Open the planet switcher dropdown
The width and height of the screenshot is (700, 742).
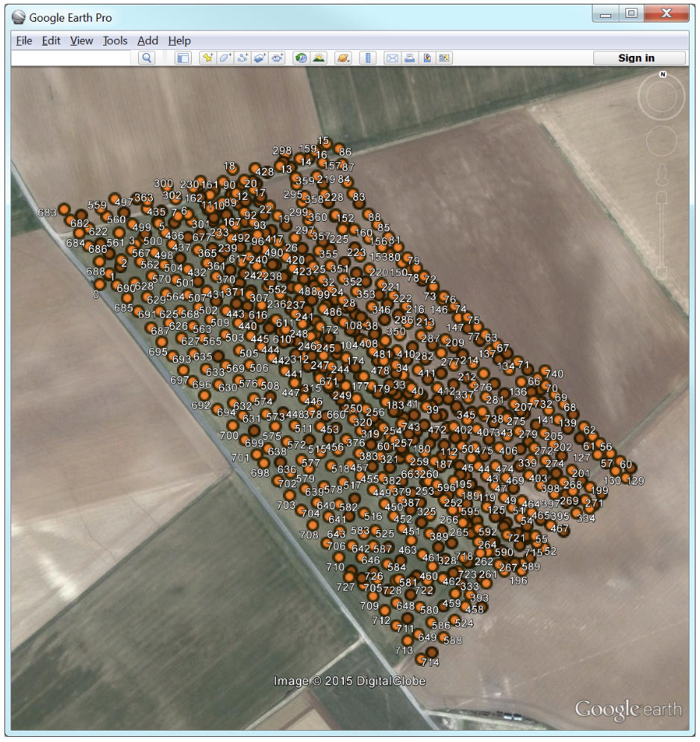(343, 58)
